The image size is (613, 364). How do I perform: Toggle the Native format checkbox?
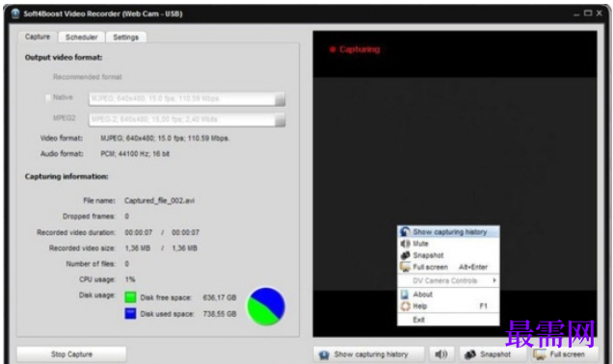point(47,97)
